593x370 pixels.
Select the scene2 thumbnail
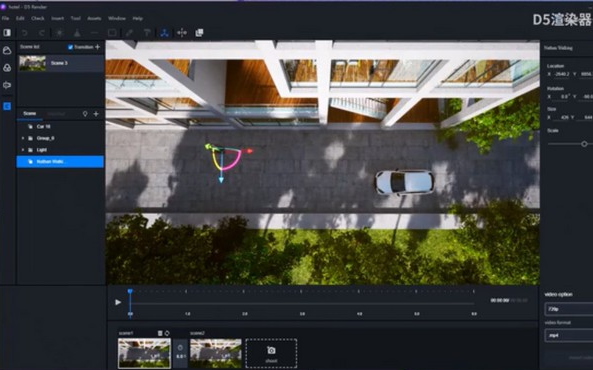pyautogui.click(x=216, y=353)
